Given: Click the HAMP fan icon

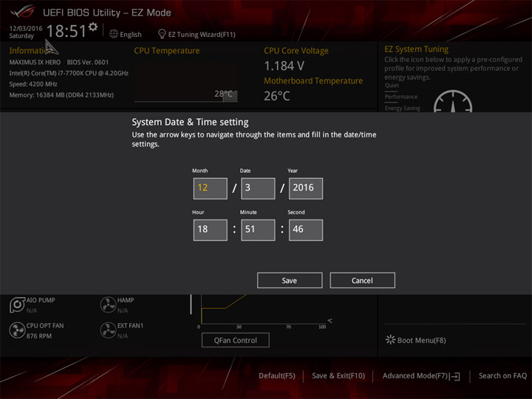Looking at the screenshot, I should tap(108, 304).
